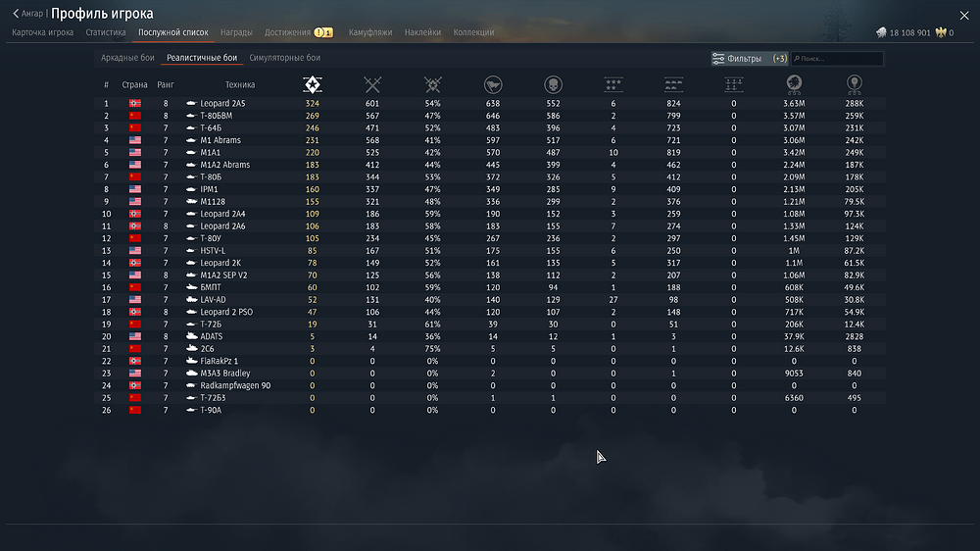This screenshot has height=551, width=980.
Task: Select the M1A2 Abrams vehicle name
Action: pos(225,165)
